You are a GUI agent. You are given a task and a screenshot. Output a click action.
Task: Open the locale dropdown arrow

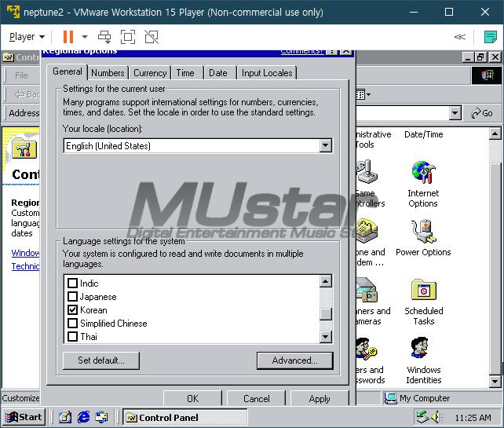click(x=325, y=145)
